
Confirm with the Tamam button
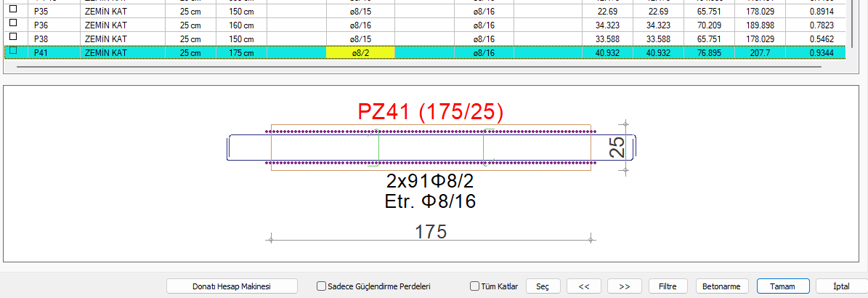(782, 286)
